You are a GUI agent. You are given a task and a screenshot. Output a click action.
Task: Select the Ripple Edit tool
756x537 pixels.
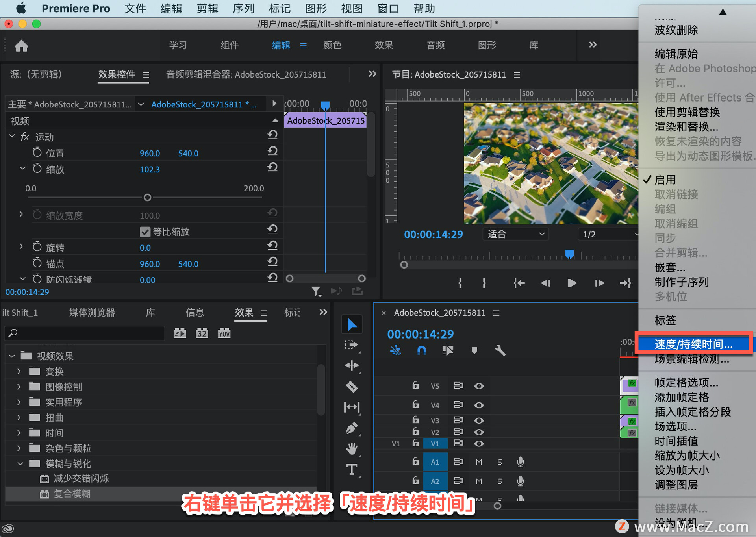click(352, 366)
